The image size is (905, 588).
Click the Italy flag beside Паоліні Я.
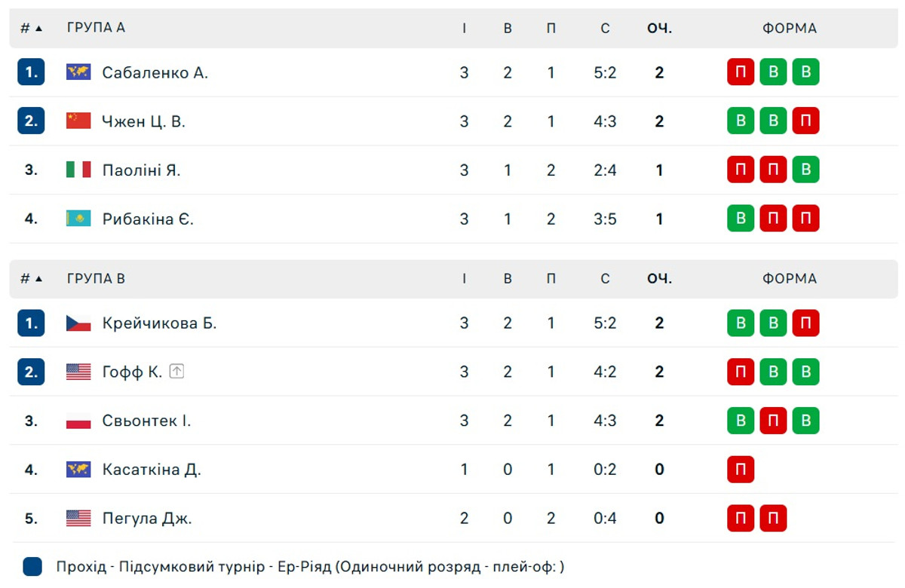(x=78, y=170)
